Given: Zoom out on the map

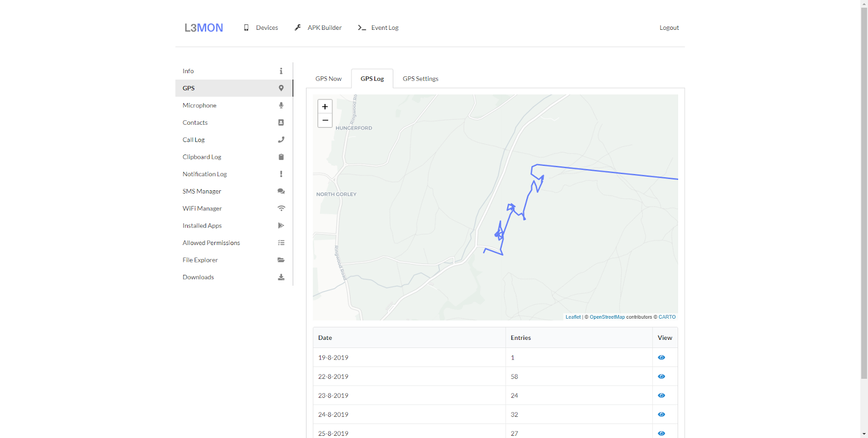Looking at the screenshot, I should (x=325, y=120).
